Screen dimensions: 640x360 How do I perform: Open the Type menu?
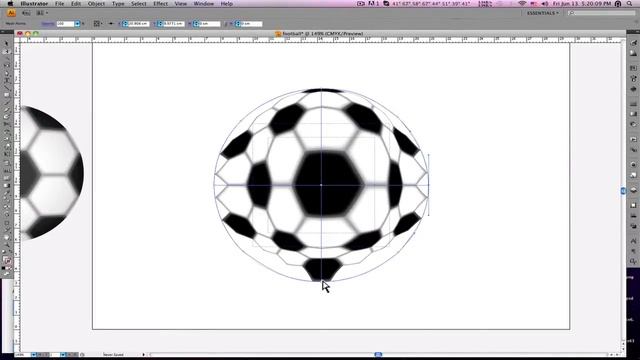(118, 4)
